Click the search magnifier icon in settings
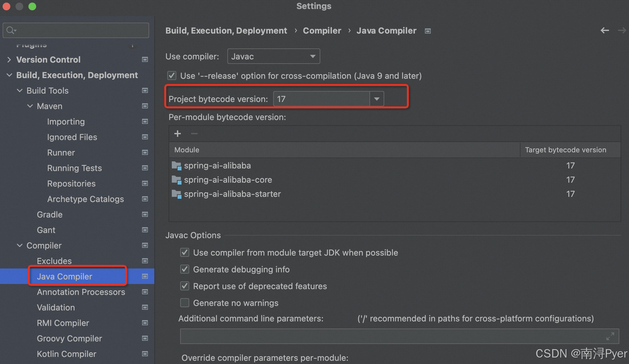This screenshot has width=629, height=364. click(x=10, y=30)
